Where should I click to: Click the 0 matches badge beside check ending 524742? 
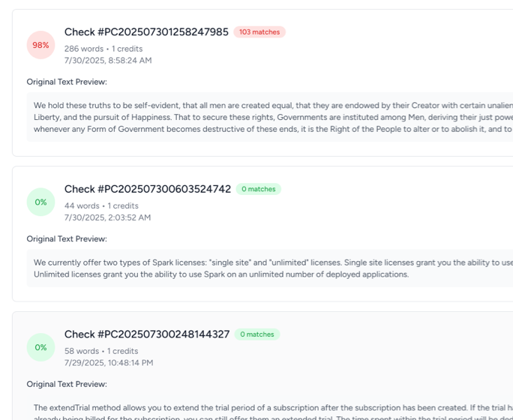[259, 189]
